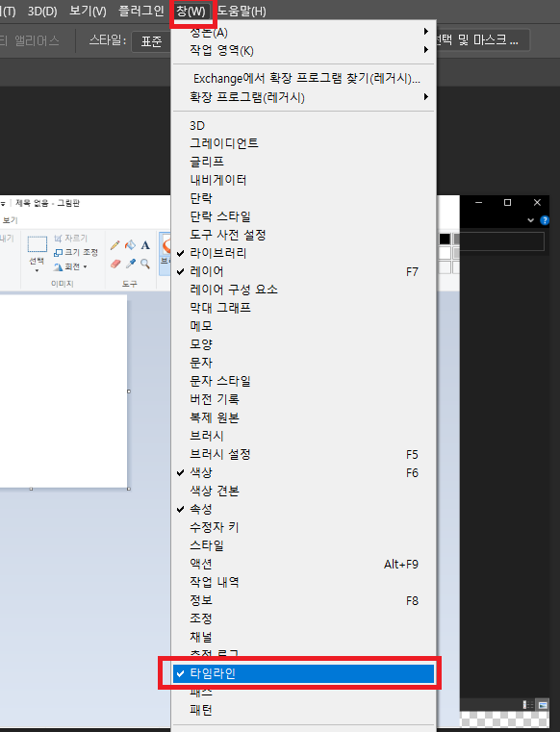The image size is (560, 732).
Task: Expand 확장 프로그램(레거시) submenu
Action: point(304,97)
